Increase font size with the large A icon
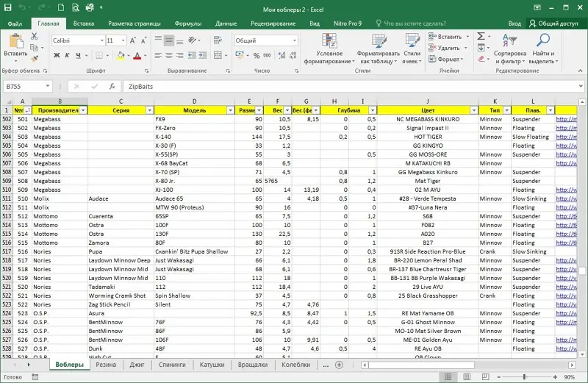 [133, 40]
